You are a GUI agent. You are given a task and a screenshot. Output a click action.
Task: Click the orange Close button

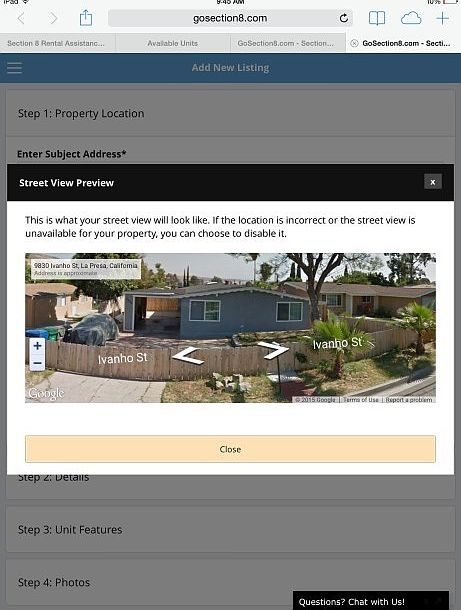pyautogui.click(x=230, y=449)
